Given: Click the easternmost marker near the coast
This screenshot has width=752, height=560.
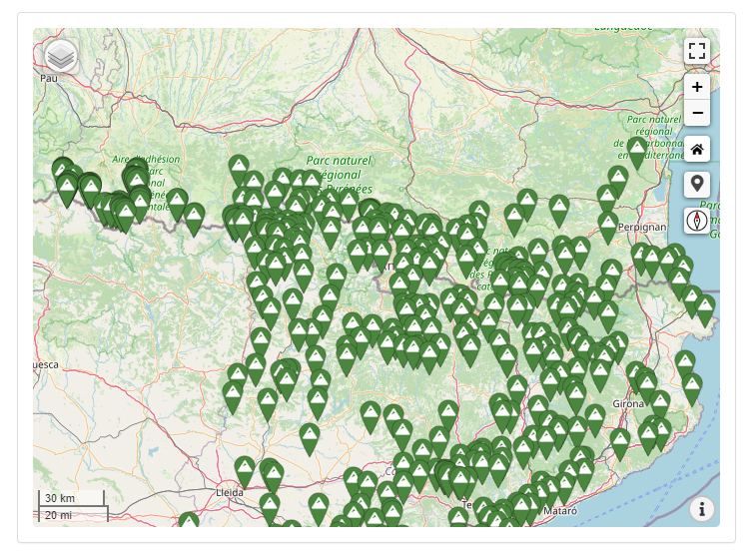Looking at the screenshot, I should [x=705, y=308].
